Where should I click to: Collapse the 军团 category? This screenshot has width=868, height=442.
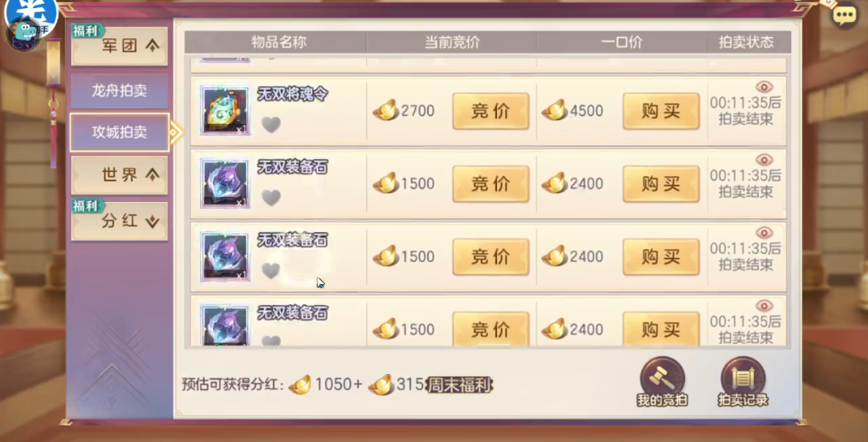120,46
